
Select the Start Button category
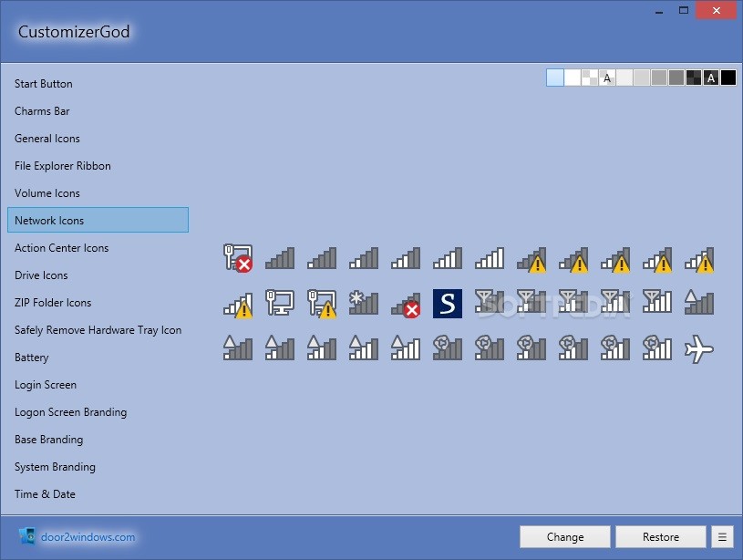[43, 83]
